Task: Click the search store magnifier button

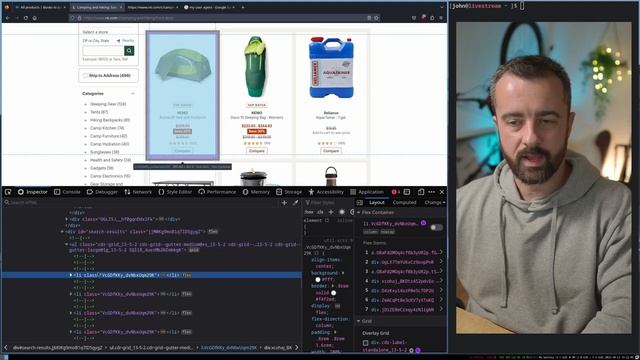Action: 129,51
